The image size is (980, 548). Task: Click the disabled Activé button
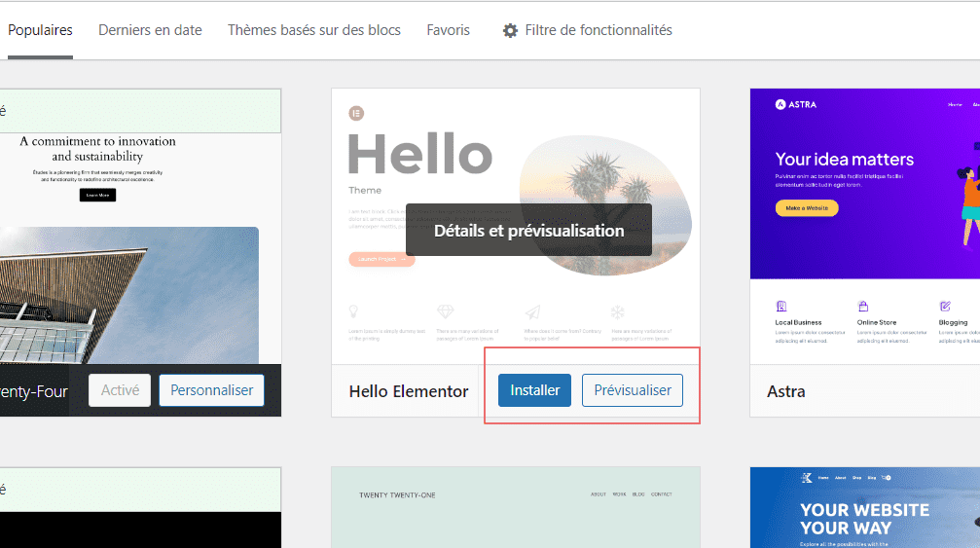(120, 390)
